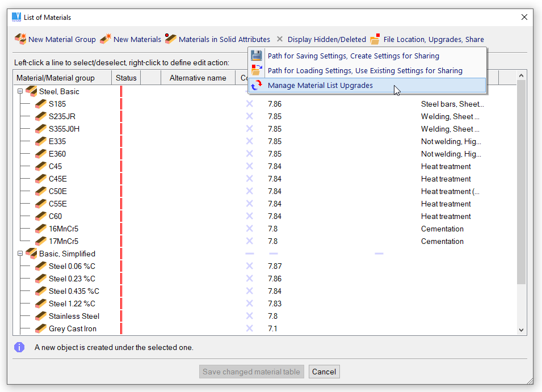542x392 pixels.
Task: Click the S235JR material icon
Action: pos(41,116)
